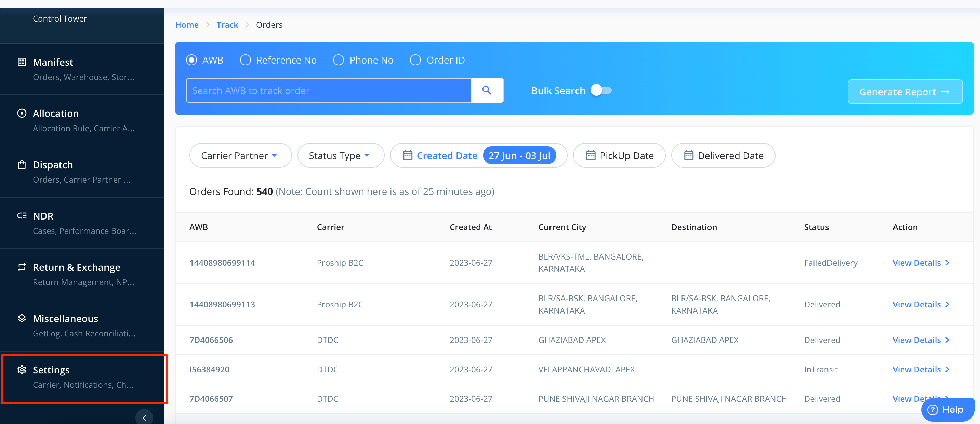Click the NDR sidebar icon
Viewport: 980px width, 424px height.
coord(22,216)
